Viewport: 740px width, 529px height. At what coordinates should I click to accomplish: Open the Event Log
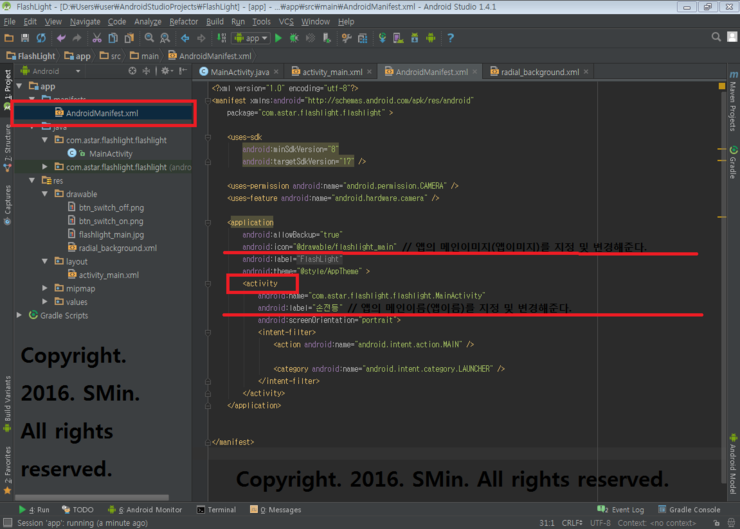click(x=621, y=510)
